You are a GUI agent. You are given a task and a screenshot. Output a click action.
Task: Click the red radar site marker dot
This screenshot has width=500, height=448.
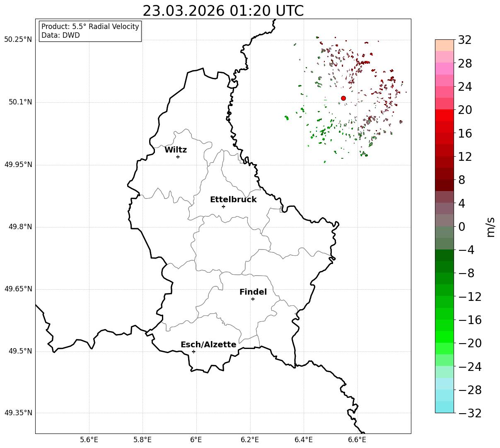click(x=343, y=98)
